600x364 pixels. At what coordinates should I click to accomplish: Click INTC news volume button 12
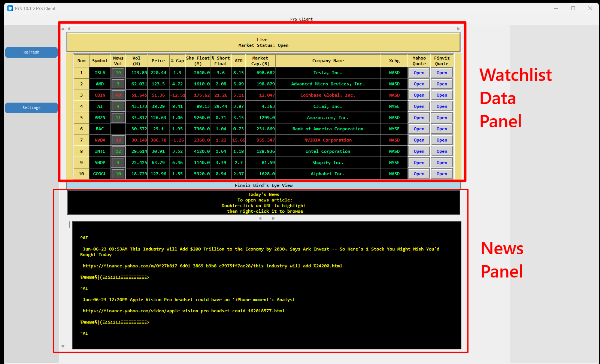click(118, 151)
